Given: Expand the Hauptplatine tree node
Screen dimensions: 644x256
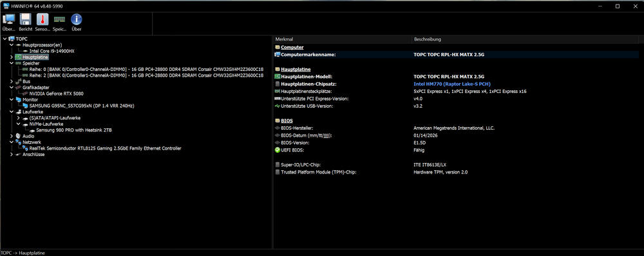Looking at the screenshot, I should click(x=12, y=57).
